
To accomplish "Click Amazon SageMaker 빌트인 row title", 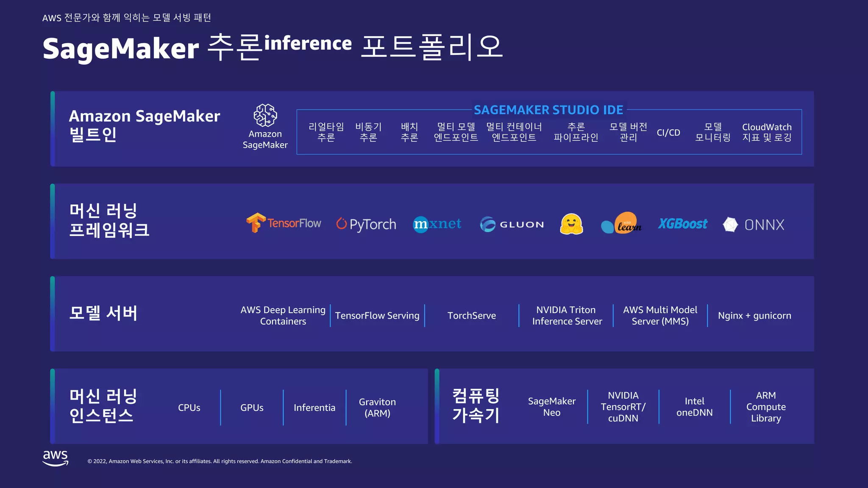I will (145, 125).
